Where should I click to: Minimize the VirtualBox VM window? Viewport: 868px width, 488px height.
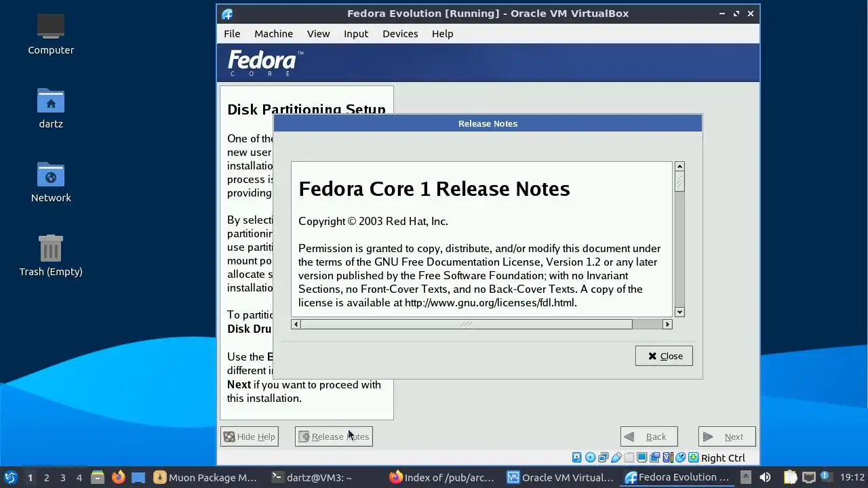point(723,14)
